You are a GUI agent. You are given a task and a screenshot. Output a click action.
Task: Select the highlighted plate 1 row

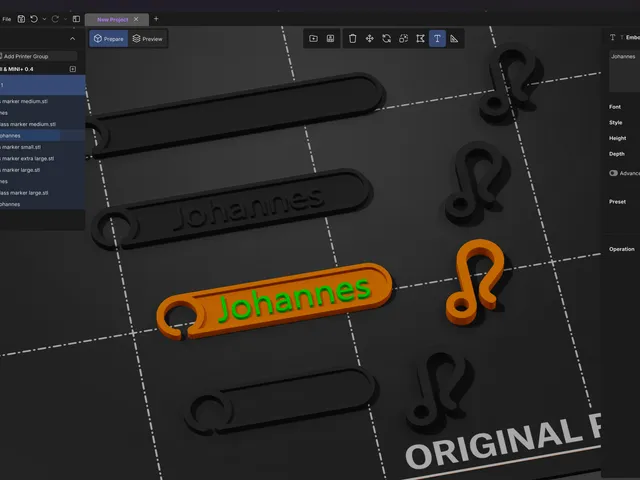click(42, 85)
